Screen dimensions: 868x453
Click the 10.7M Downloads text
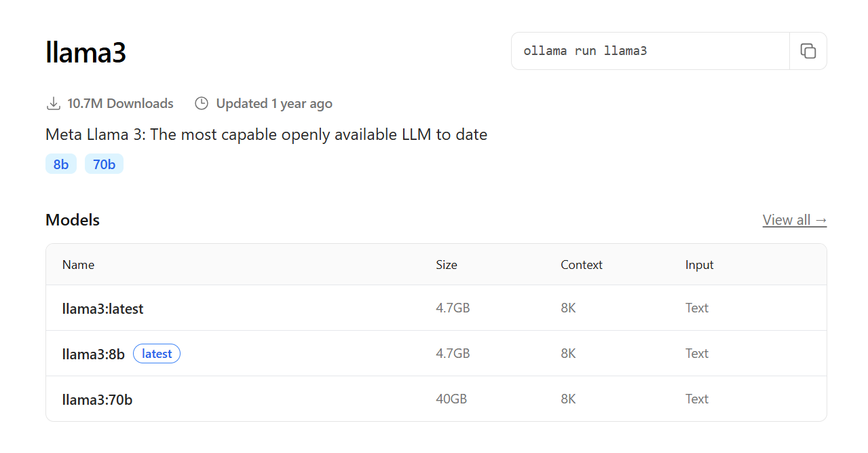pyautogui.click(x=120, y=103)
